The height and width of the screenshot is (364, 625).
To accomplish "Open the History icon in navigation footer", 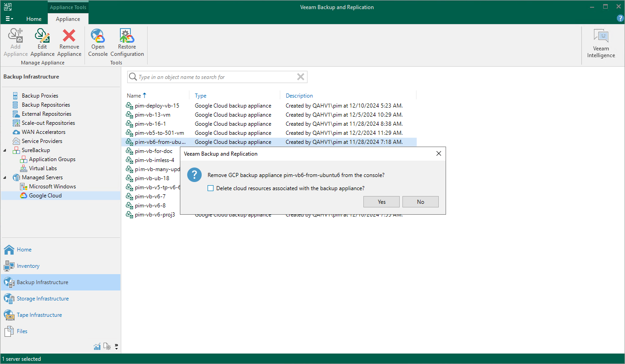I will pyautogui.click(x=108, y=347).
